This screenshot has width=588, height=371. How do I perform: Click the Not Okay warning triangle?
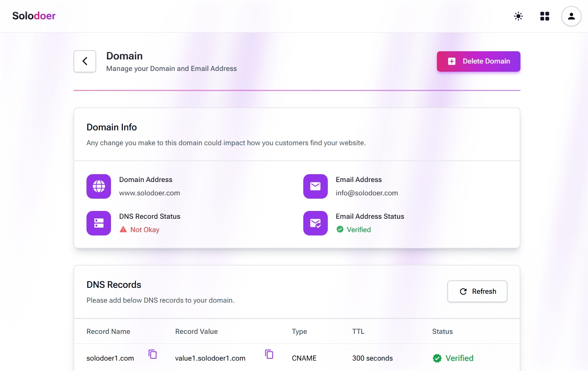123,230
